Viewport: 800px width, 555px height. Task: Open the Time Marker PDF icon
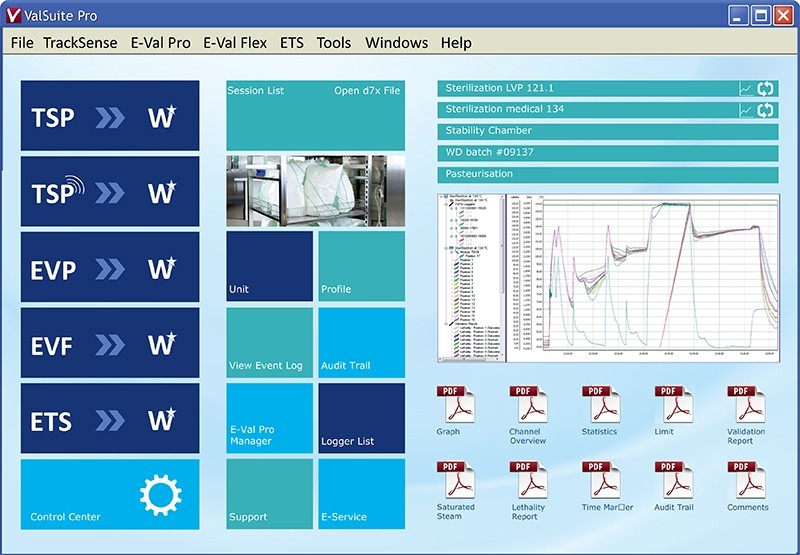pyautogui.click(x=601, y=480)
